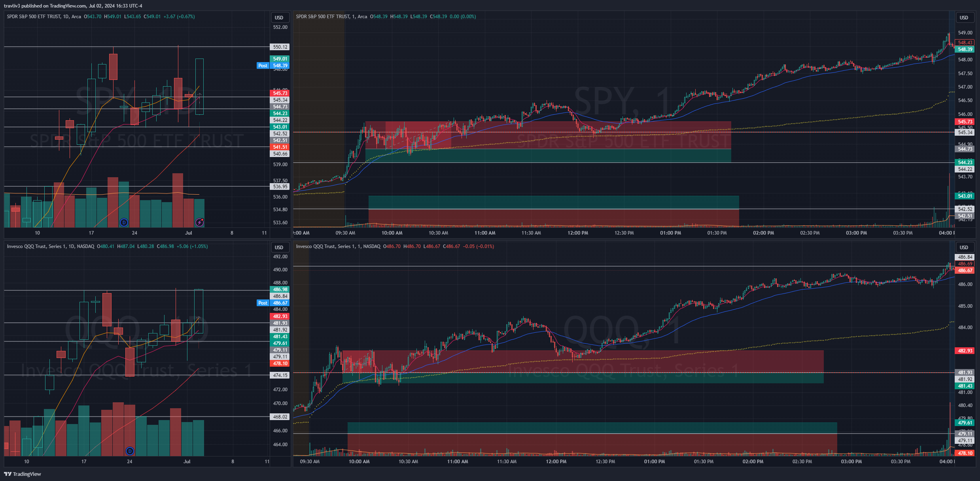
Task: Click the 468.02 label on QQQ daily axis
Action: point(280,417)
